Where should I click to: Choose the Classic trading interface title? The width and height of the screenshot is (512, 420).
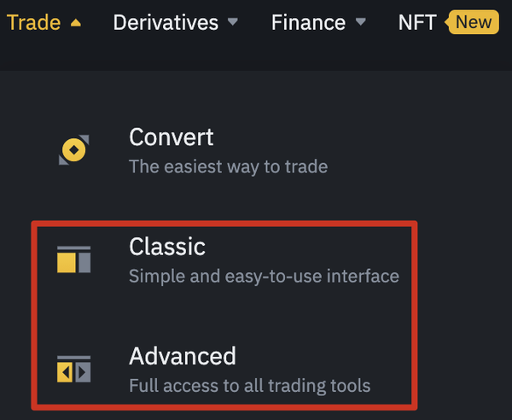(167, 247)
